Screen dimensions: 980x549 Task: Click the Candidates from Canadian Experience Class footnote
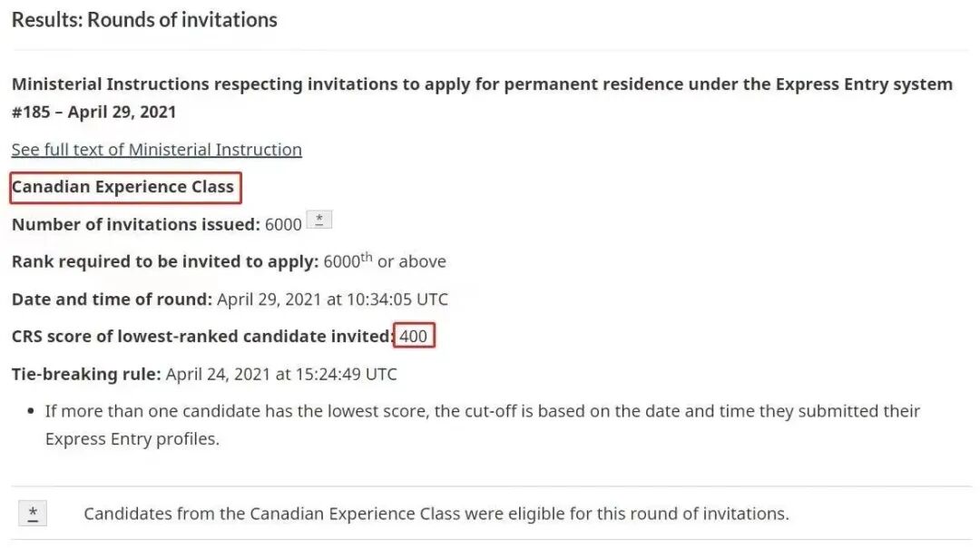(436, 514)
